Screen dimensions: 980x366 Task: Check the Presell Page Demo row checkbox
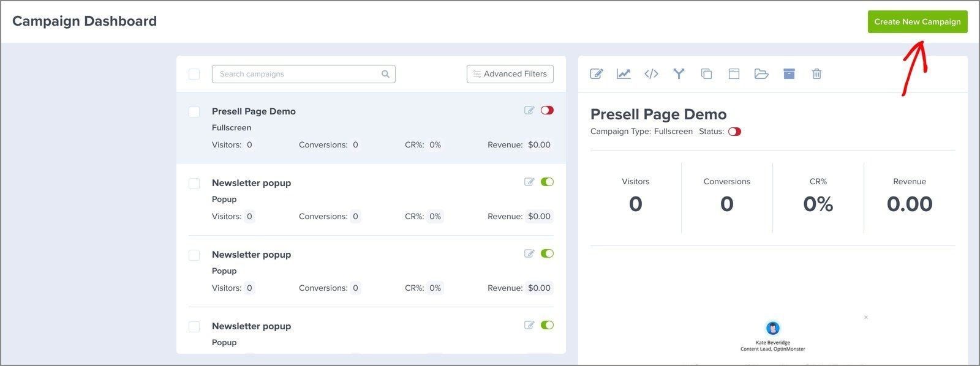tap(194, 112)
